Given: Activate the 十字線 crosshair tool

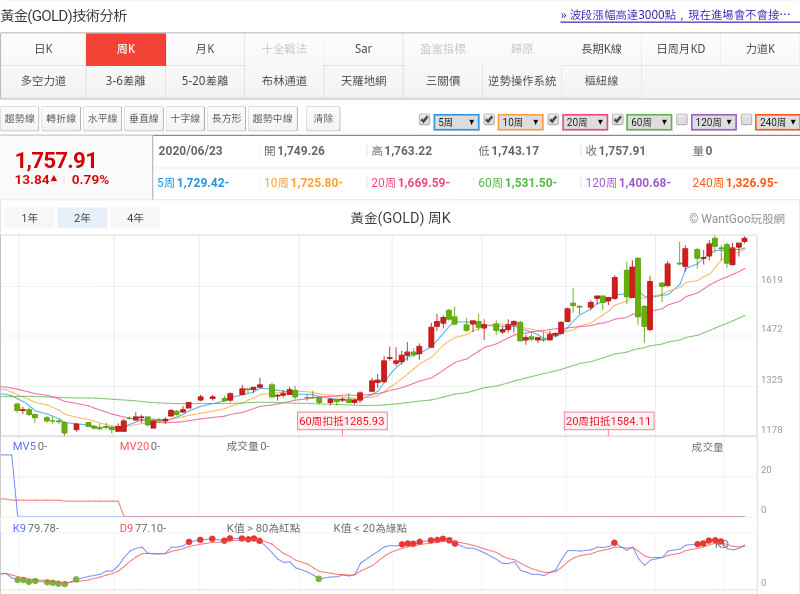Looking at the screenshot, I should tap(185, 119).
